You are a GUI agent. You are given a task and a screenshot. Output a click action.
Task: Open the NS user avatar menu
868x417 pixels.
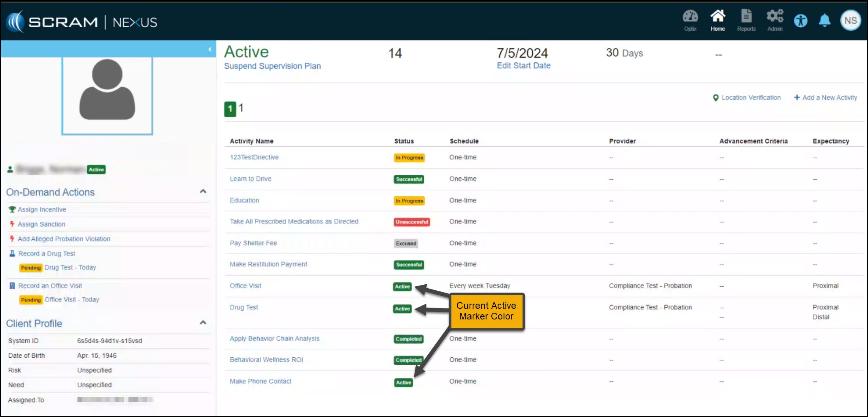(x=850, y=21)
